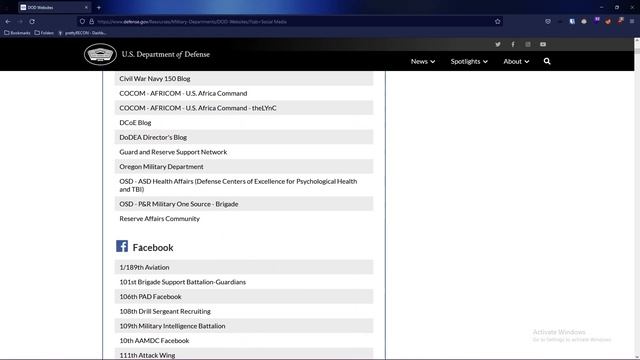Screen dimensions: 640x360
Task: Expand the News menu
Action: pyautogui.click(x=423, y=61)
